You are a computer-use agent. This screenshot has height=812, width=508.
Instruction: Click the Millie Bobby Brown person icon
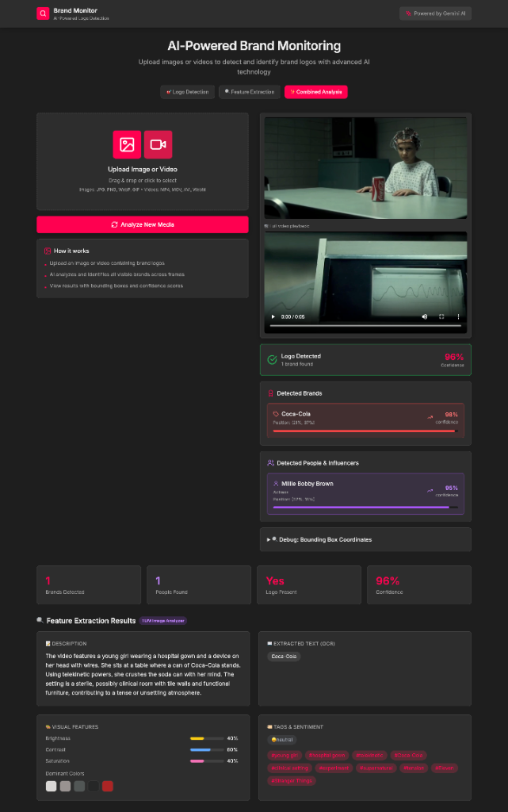pyautogui.click(x=276, y=484)
